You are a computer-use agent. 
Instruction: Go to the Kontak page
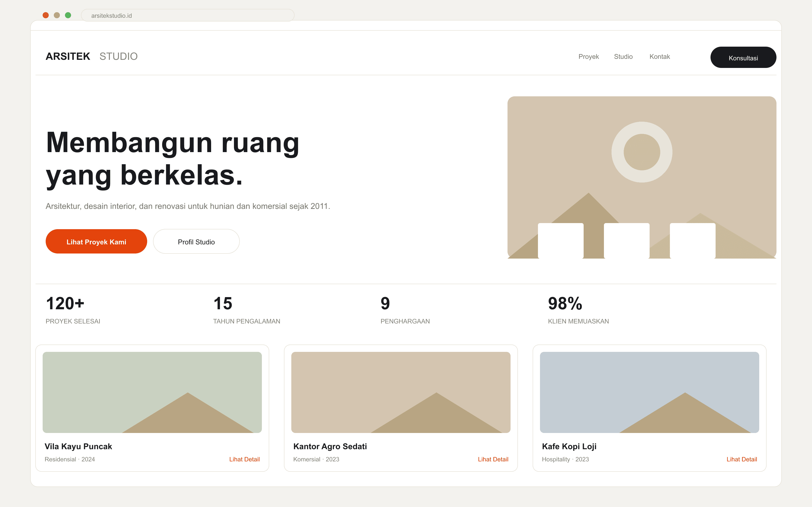660,57
